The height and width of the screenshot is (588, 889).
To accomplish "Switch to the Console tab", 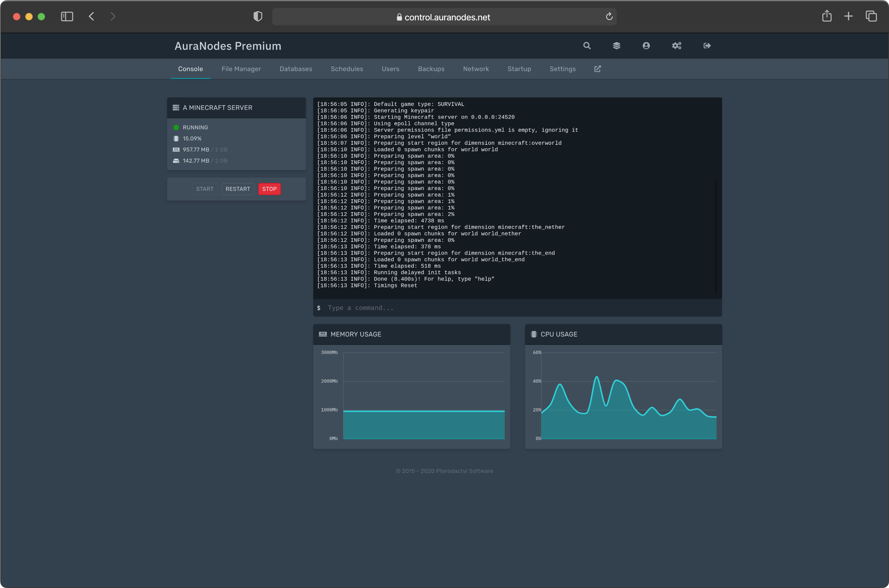I will (190, 69).
